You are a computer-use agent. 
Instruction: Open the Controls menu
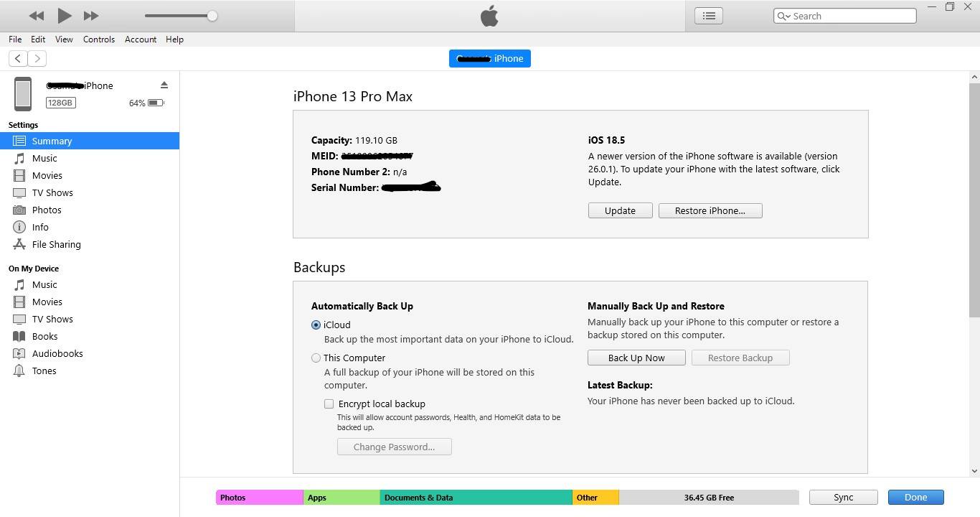pyautogui.click(x=99, y=39)
